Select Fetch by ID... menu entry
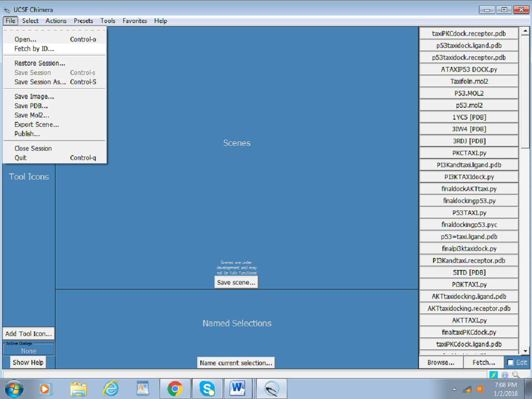 click(x=55, y=48)
